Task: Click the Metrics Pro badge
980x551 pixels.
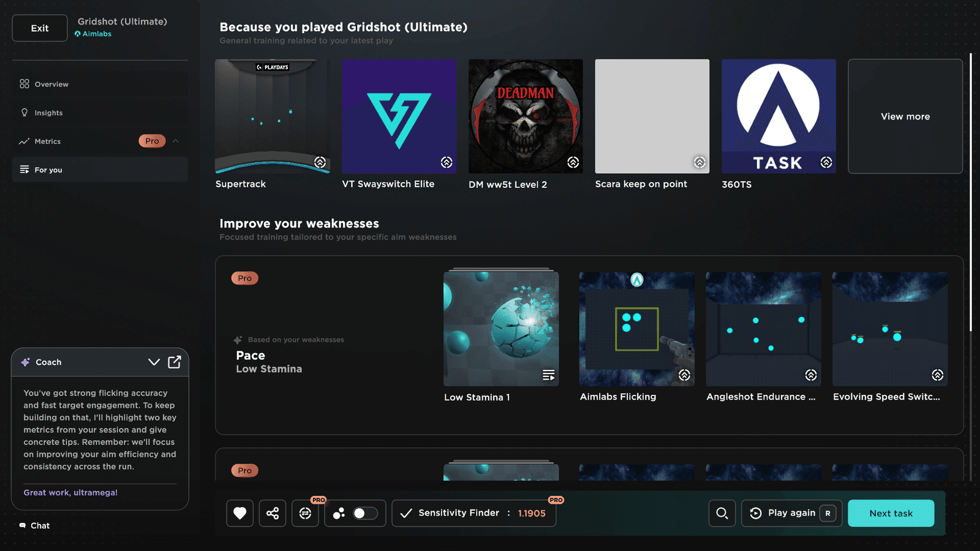Action: tap(152, 141)
